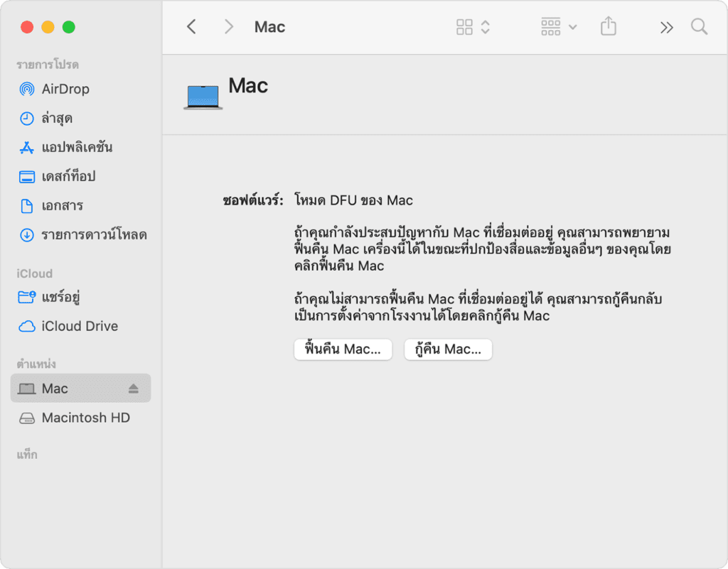
Task: Click the ฟื้นคืน Mac... button
Action: tap(343, 349)
